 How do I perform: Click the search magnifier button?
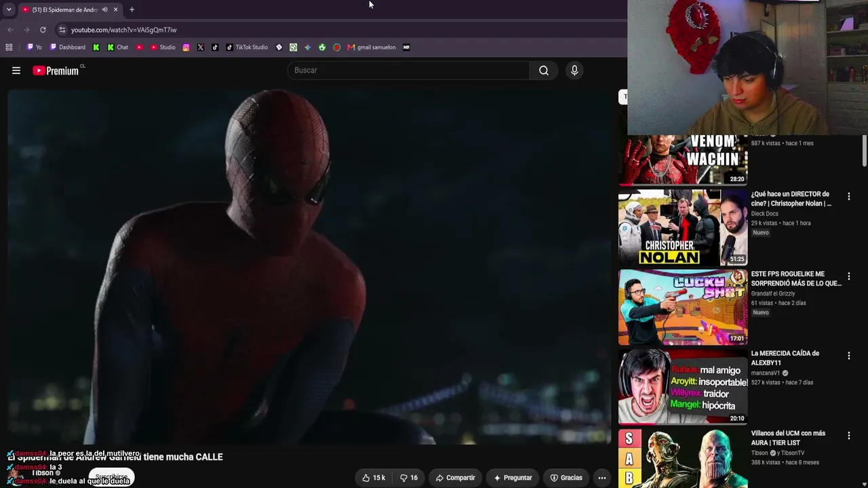[x=544, y=70]
